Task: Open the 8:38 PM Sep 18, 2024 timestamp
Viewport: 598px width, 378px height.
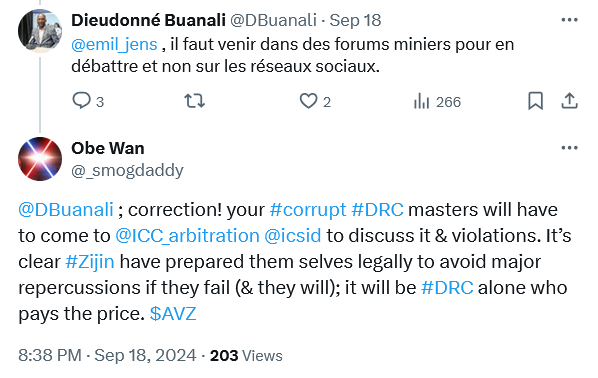Action: tap(107, 355)
